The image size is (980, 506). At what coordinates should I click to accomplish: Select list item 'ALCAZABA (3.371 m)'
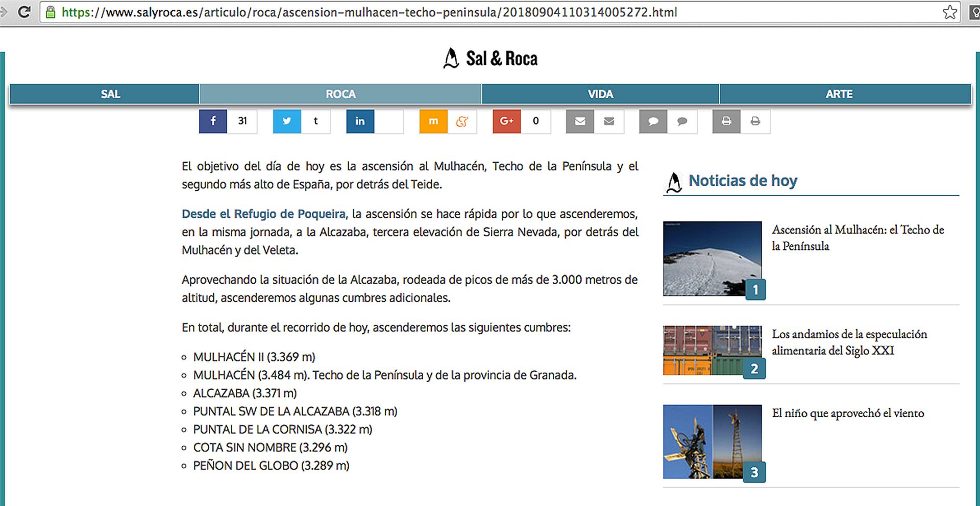[x=245, y=393]
